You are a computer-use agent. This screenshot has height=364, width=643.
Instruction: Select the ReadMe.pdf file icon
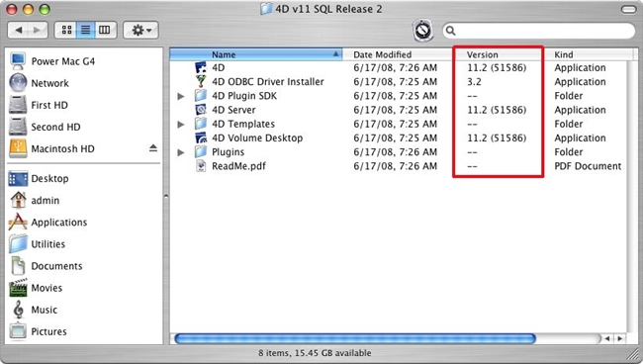coord(201,166)
